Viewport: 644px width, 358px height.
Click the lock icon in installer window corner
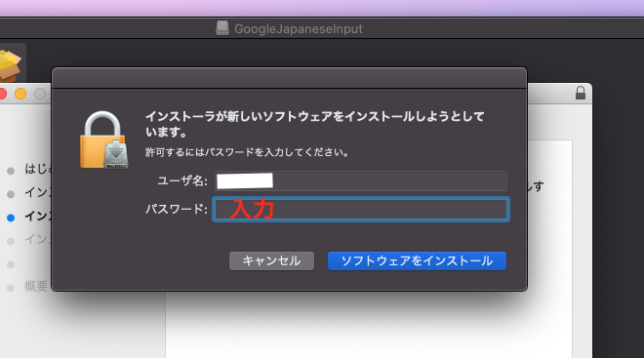(x=581, y=94)
